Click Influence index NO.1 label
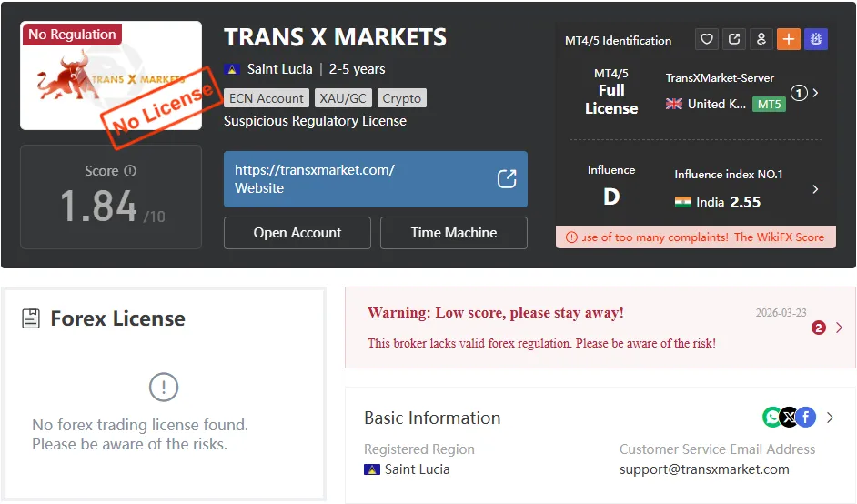The image size is (857, 504). (728, 175)
